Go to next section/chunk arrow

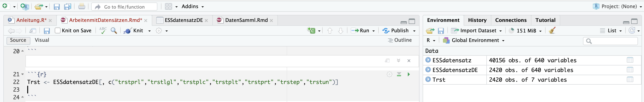[x=341, y=31]
